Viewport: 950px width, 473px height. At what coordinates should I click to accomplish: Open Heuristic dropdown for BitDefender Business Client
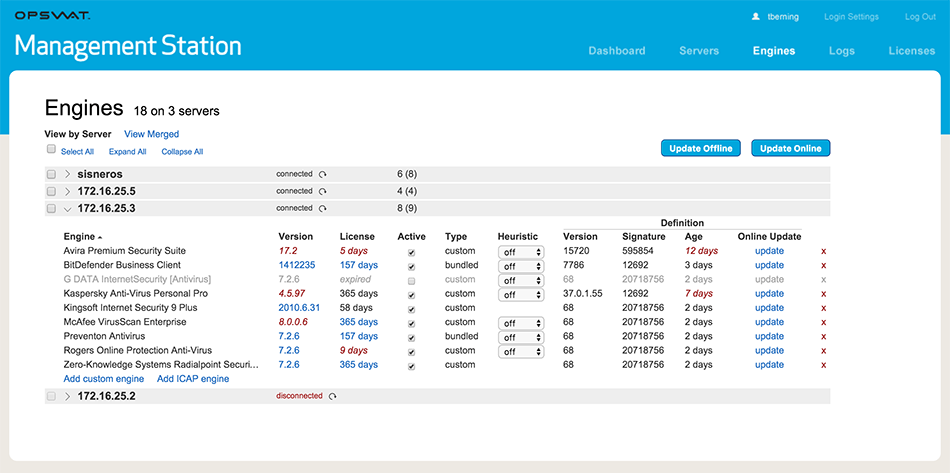521,266
